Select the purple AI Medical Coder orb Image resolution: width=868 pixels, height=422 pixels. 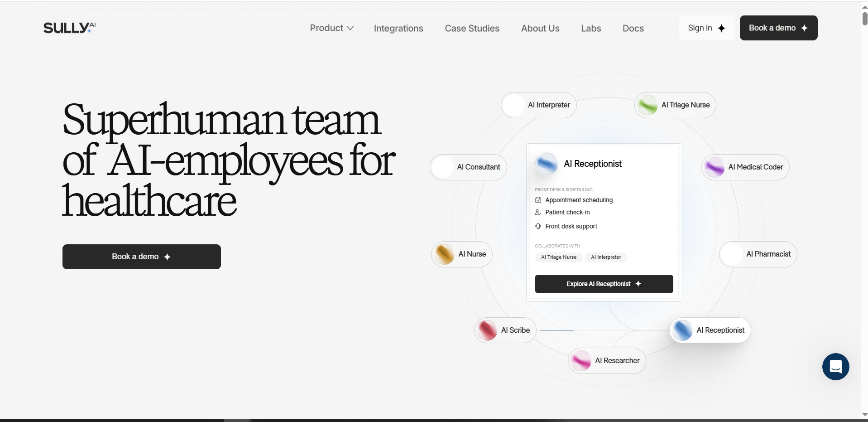[x=715, y=167]
